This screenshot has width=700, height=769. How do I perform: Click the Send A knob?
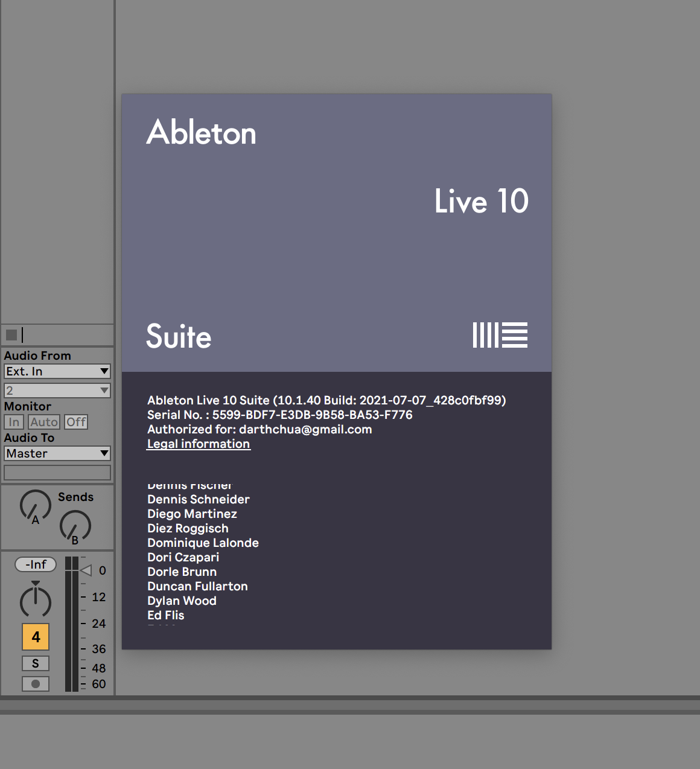coord(36,506)
